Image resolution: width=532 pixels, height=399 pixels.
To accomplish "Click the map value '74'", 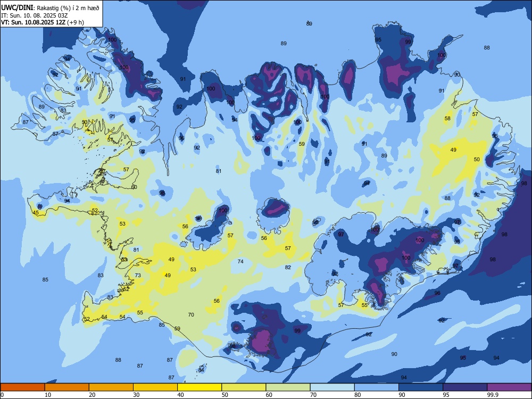I will tap(240, 261).
